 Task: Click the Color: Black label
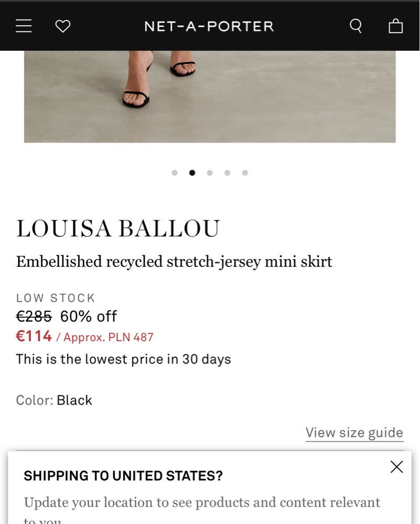tap(54, 400)
